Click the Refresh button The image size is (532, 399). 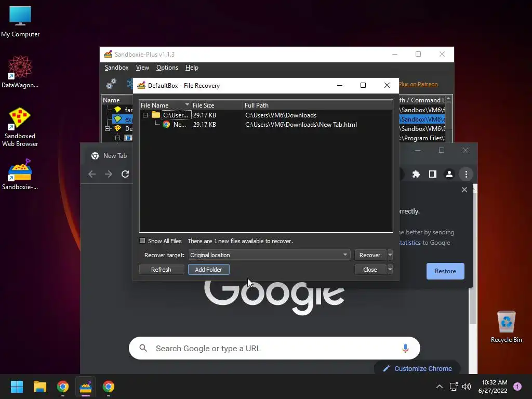161,270
